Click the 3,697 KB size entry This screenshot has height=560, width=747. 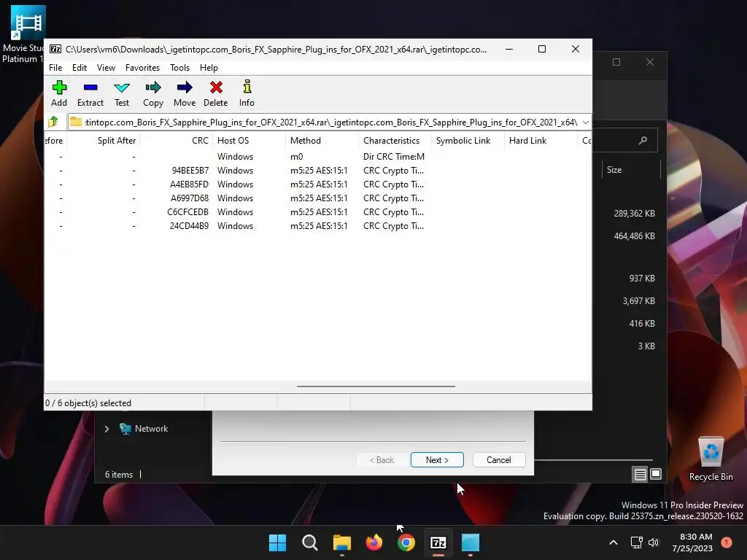coord(638,301)
